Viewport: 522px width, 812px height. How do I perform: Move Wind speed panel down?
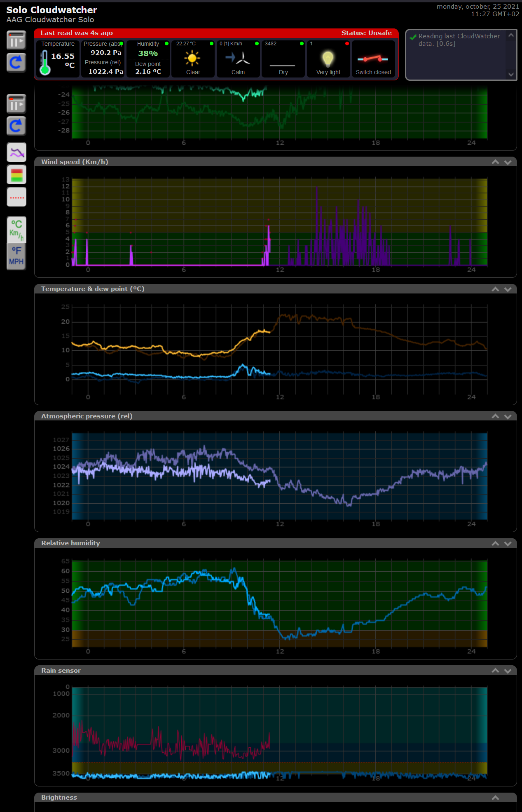click(x=508, y=162)
